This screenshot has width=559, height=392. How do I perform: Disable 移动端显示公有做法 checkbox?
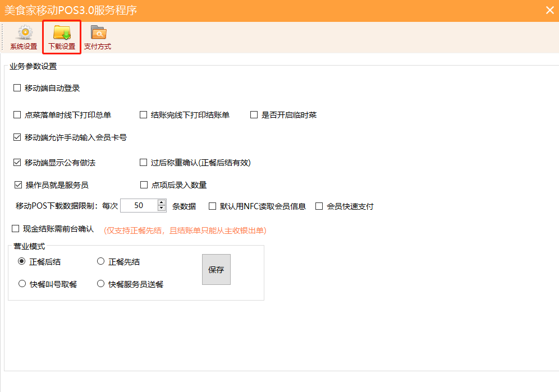coord(17,163)
